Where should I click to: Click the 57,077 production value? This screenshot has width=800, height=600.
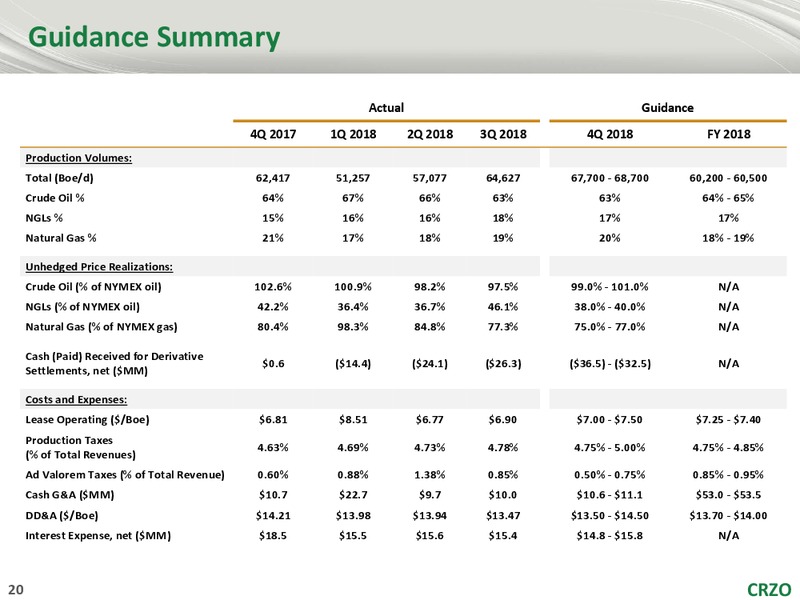(x=430, y=178)
